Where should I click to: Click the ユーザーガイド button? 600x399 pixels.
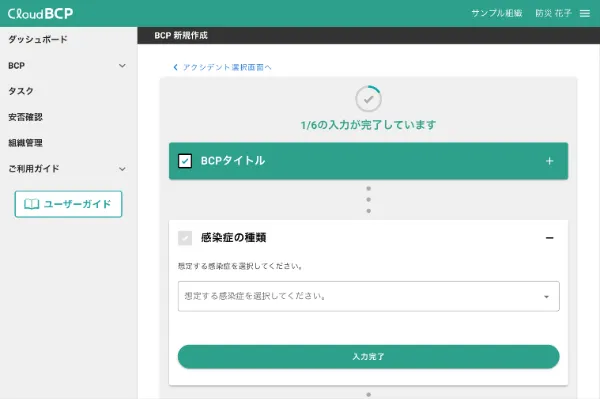point(68,204)
